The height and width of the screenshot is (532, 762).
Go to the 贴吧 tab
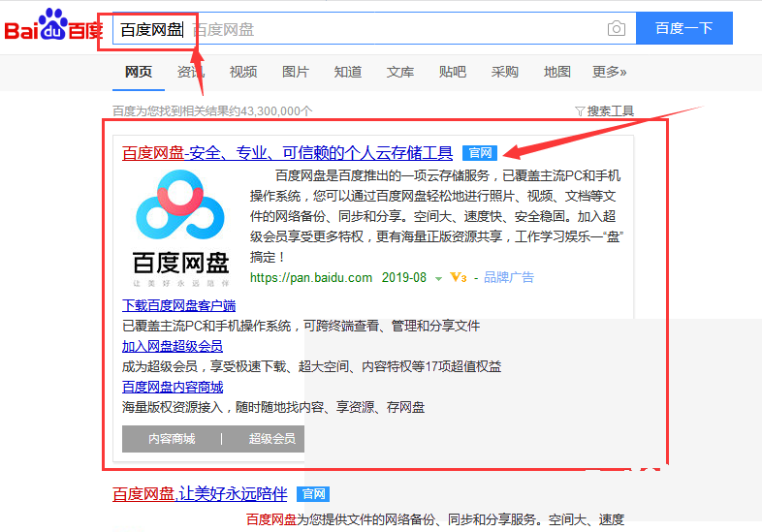[x=453, y=72]
